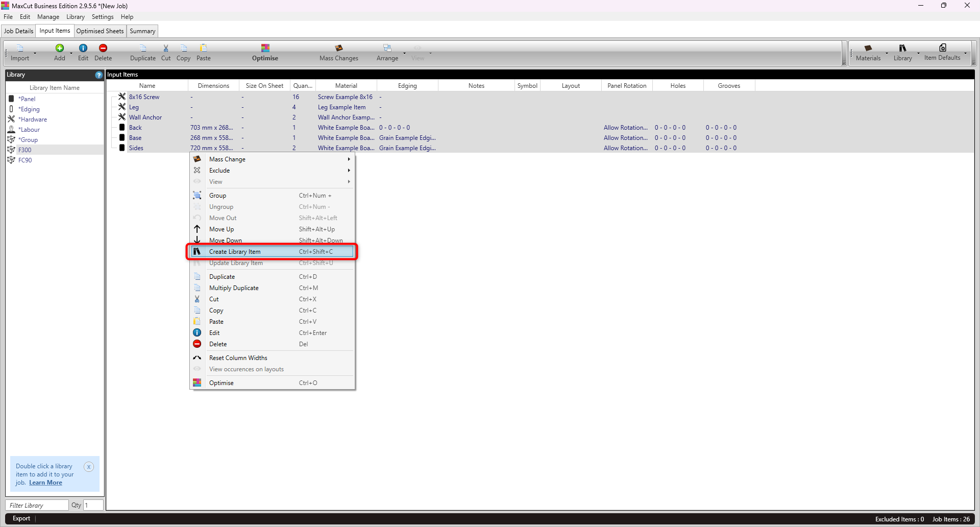
Task: Choose Paste in the context menu
Action: tap(273, 322)
